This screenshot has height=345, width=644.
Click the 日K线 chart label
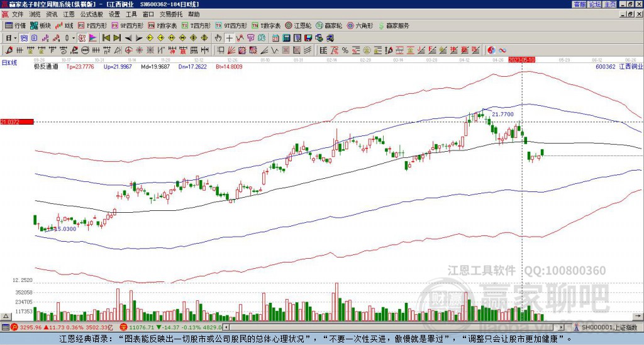[x=9, y=62]
